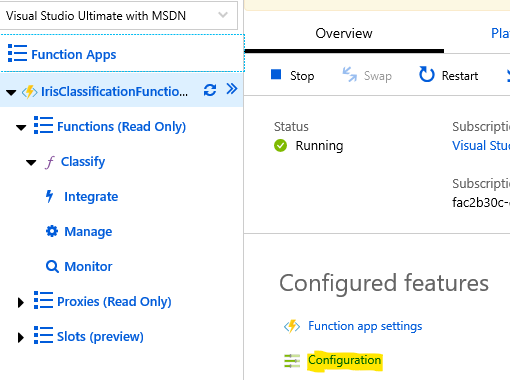This screenshot has height=380, width=510.
Task: Collapse the Functions (Read Only) node
Action: [x=21, y=127]
